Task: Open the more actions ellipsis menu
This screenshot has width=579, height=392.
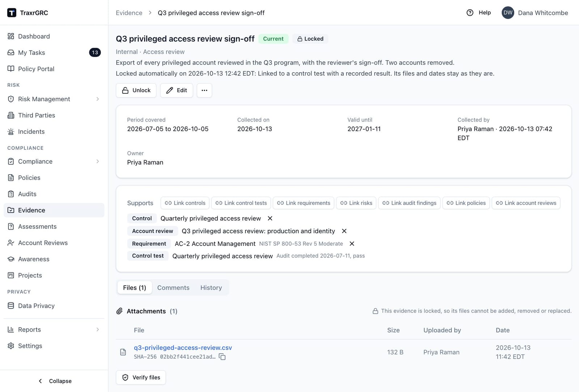Action: [204, 90]
